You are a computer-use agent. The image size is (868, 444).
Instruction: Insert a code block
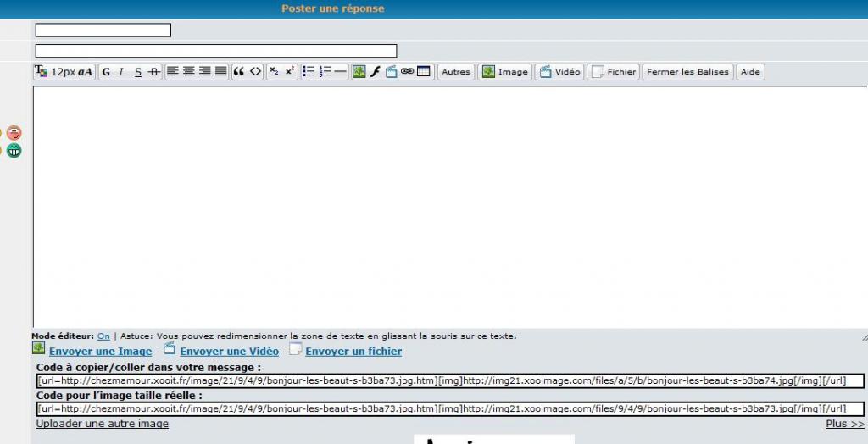tap(255, 71)
